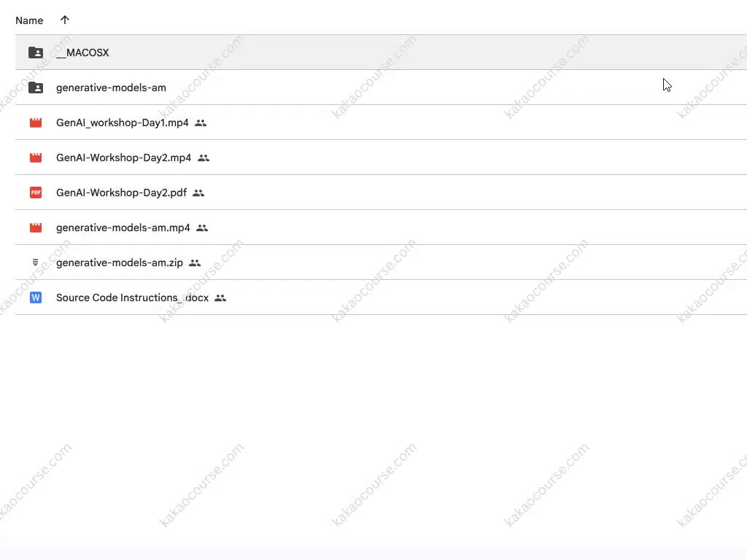
Task: Select Source Code Instructions_.docx file name
Action: coord(133,297)
